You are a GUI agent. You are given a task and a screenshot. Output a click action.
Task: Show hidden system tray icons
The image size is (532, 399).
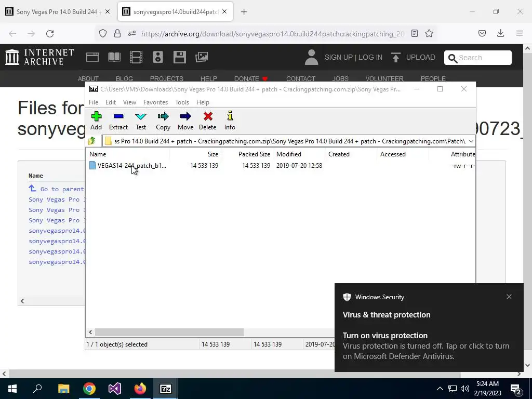440,389
